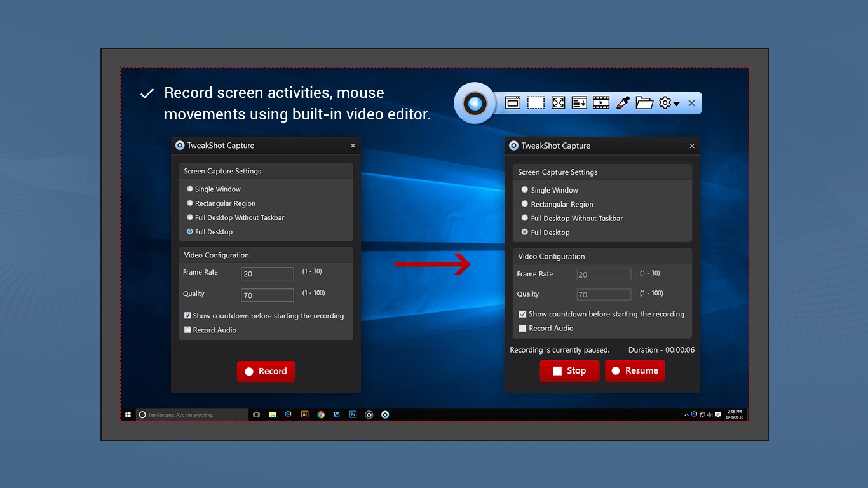
Task: Open Google Chrome from the taskbar
Action: point(321,415)
